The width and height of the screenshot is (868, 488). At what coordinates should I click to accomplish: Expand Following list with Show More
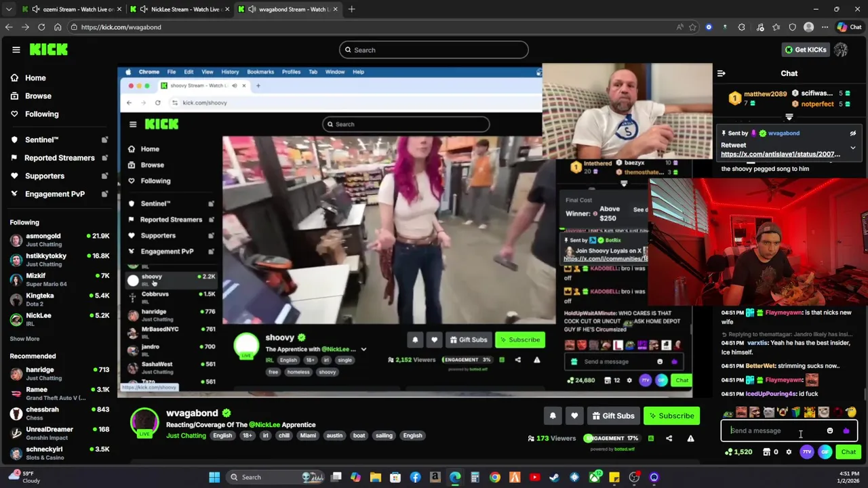[24, 339]
